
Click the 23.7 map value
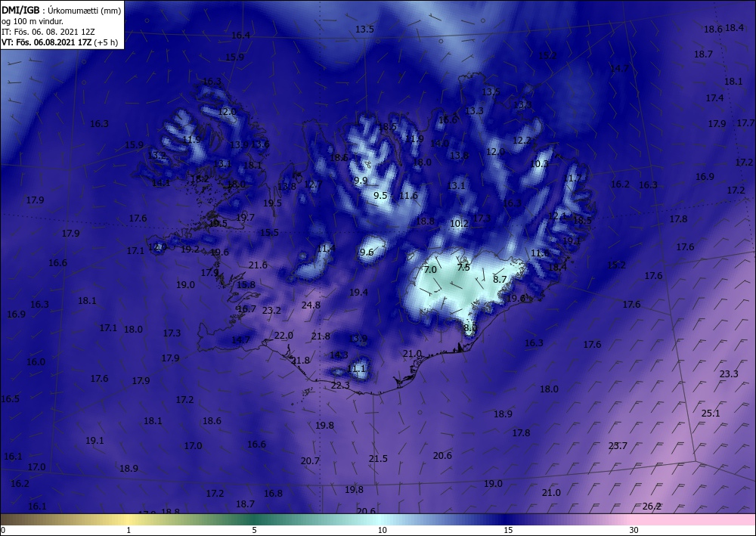click(x=618, y=446)
